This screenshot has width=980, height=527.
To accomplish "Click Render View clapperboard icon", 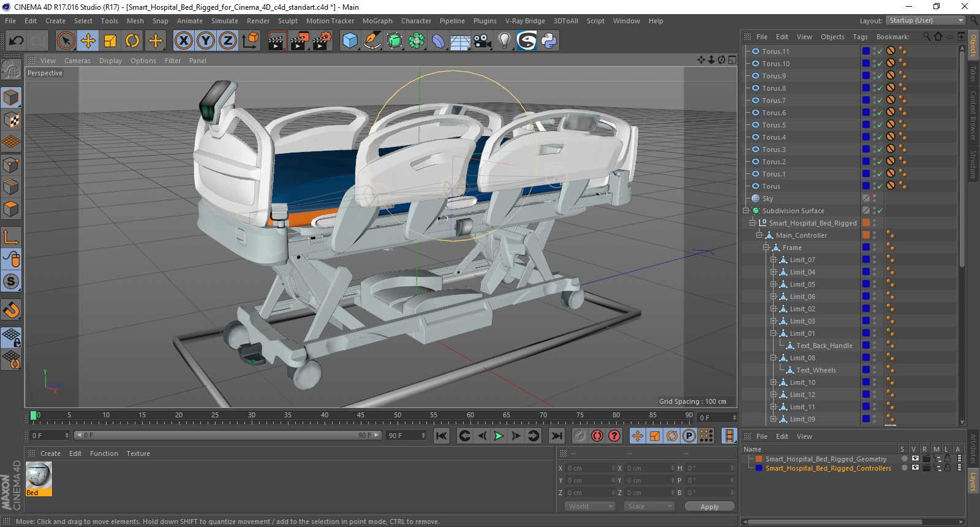I will tap(277, 41).
